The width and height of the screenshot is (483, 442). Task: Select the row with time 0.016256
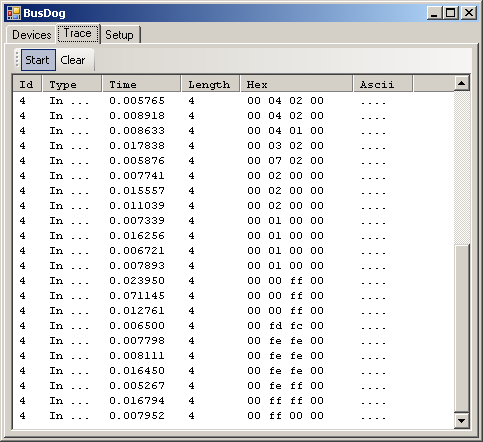tap(233, 236)
